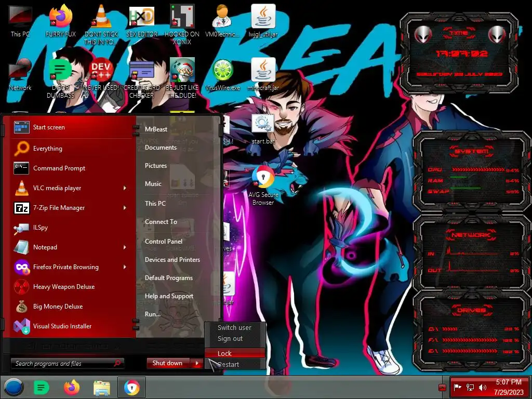The height and width of the screenshot is (399, 532).
Task: Choose Sign out from power menu
Action: (234, 339)
